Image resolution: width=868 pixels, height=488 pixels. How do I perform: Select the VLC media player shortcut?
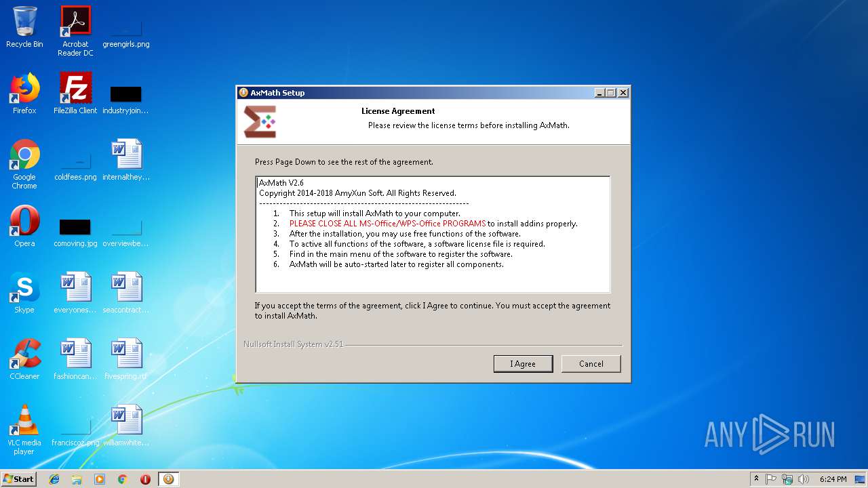tap(24, 430)
